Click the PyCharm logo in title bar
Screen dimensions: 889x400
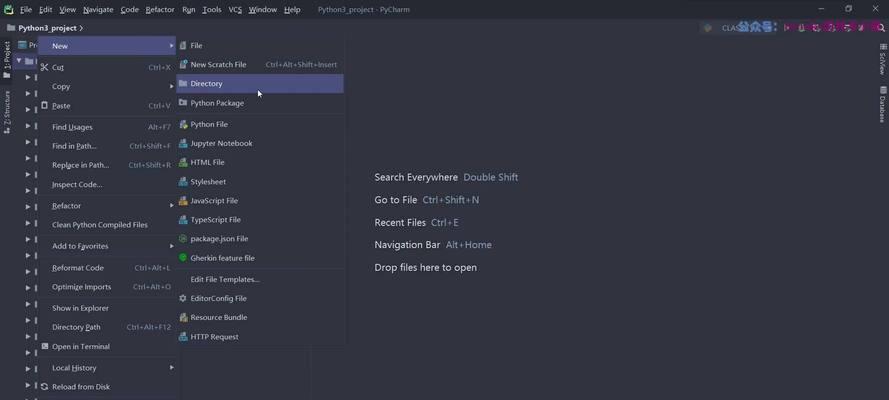pyautogui.click(x=9, y=9)
